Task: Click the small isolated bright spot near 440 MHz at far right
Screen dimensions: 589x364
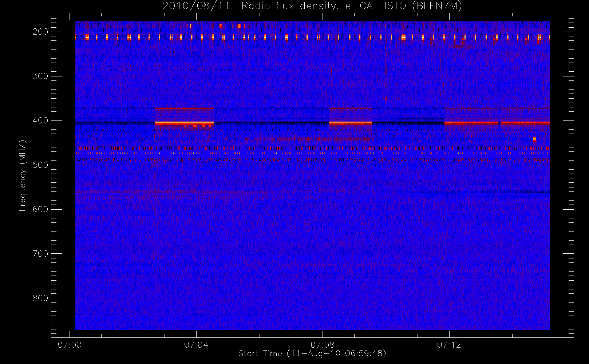Action: pos(534,139)
